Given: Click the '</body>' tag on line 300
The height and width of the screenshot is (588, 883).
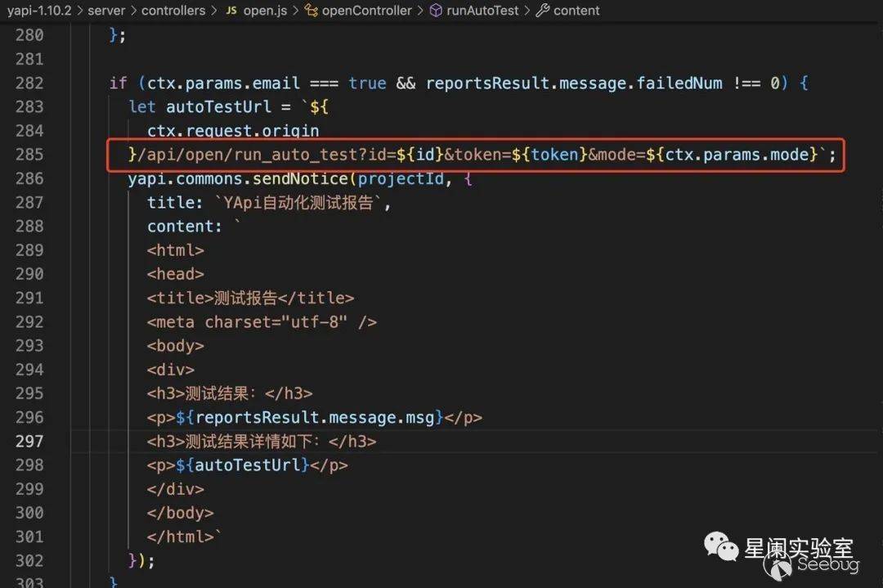Looking at the screenshot, I should [180, 513].
